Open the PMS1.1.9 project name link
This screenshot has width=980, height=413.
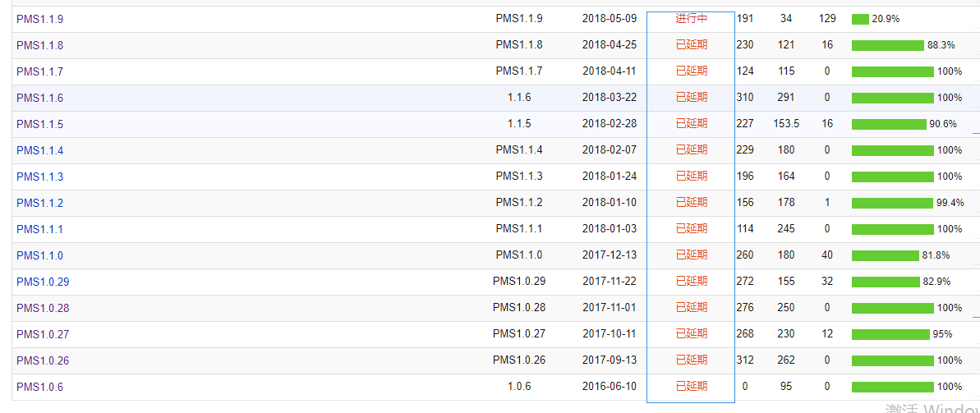tap(39, 19)
